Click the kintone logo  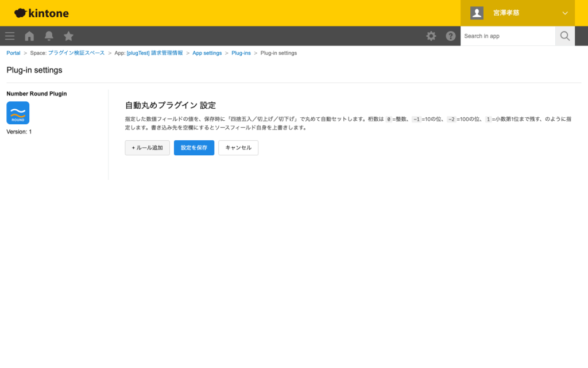pyautogui.click(x=41, y=13)
